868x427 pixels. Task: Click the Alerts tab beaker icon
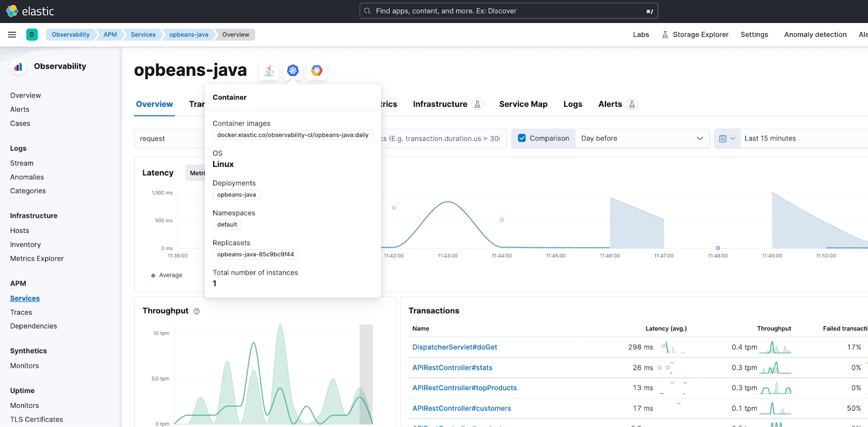coord(632,104)
